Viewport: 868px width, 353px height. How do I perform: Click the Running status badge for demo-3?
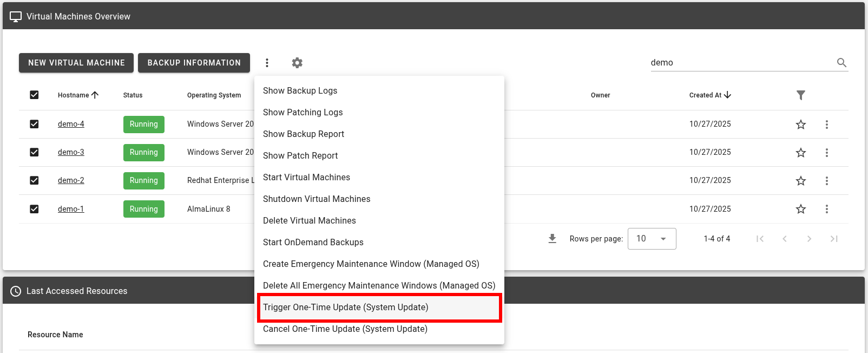click(x=143, y=152)
